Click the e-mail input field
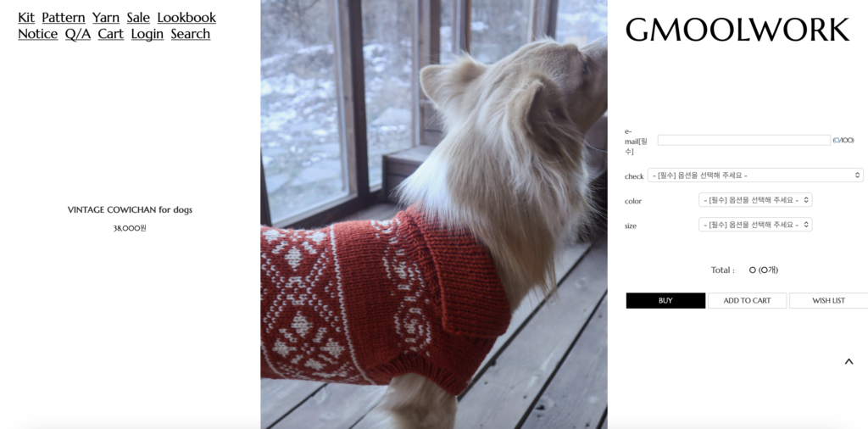The height and width of the screenshot is (429, 868). [x=744, y=141]
